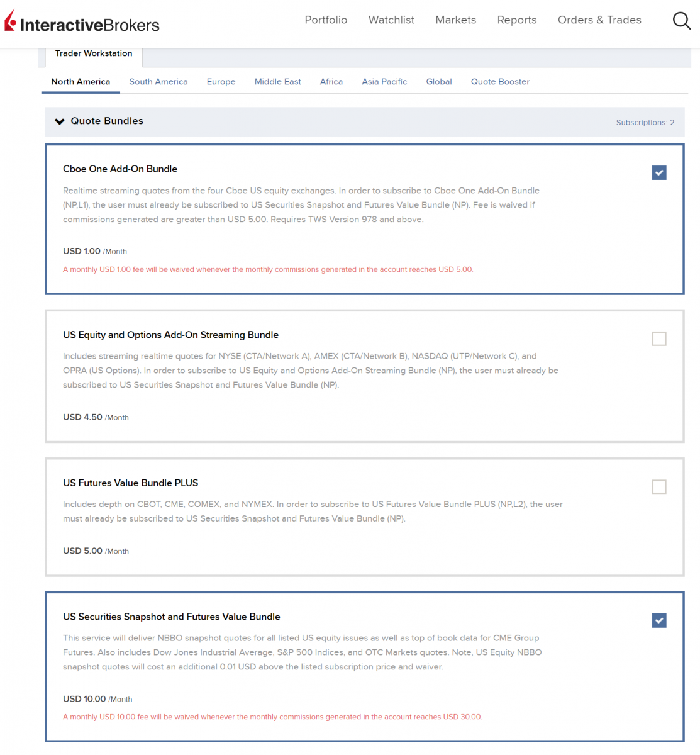Image resolution: width=700 pixels, height=755 pixels.
Task: Click the red USD 10.00 fee waiver note
Action: (272, 717)
